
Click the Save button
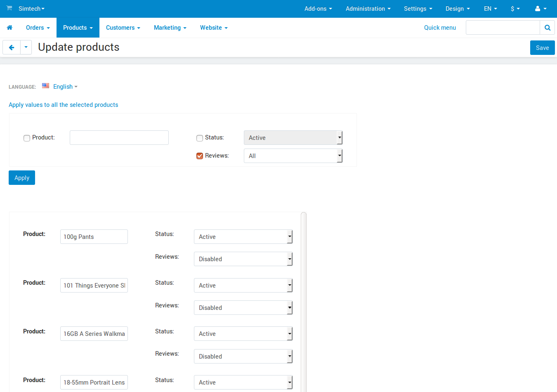(x=542, y=48)
